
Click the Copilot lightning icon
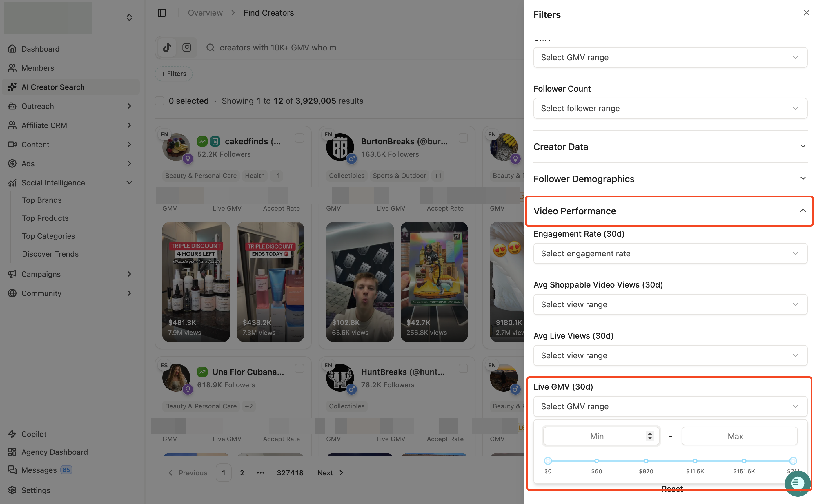click(12, 434)
